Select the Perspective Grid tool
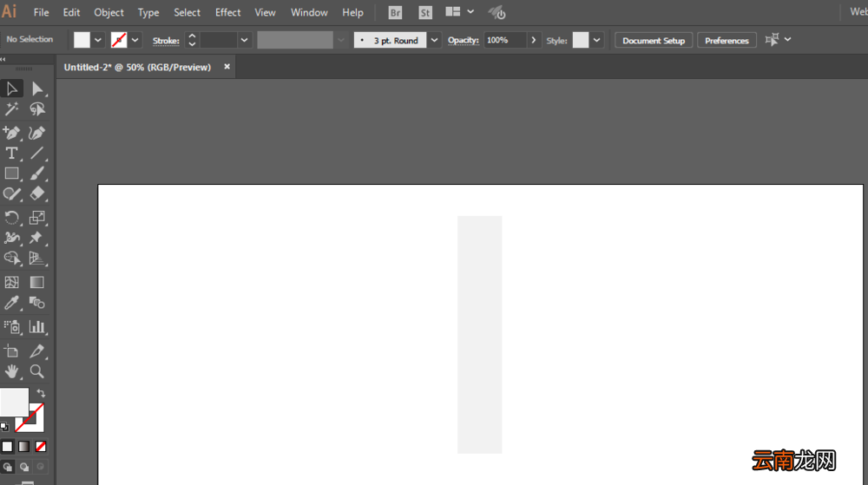Image resolution: width=868 pixels, height=485 pixels. click(37, 259)
